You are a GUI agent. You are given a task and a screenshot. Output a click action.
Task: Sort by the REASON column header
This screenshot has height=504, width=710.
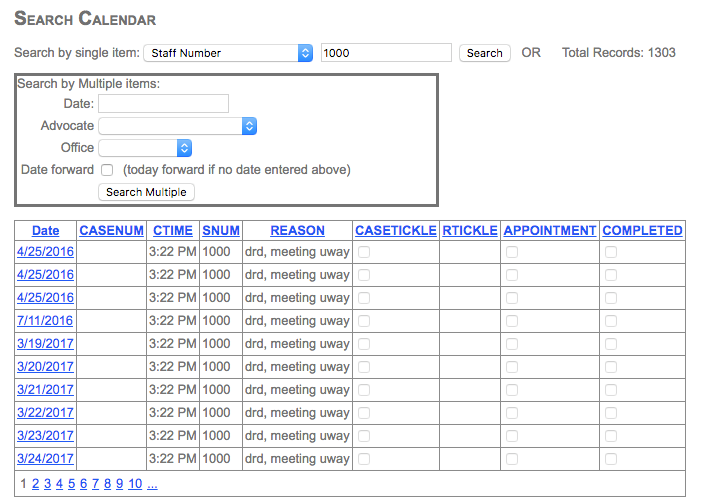pos(297,230)
